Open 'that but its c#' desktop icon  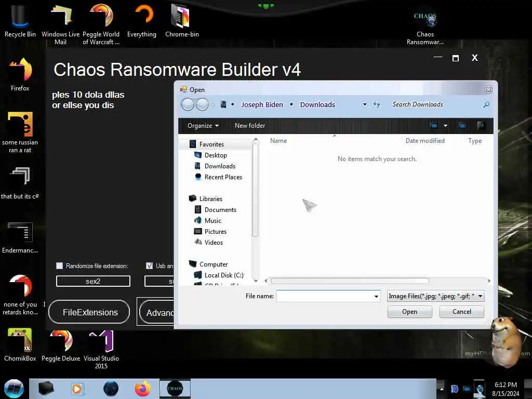[20, 182]
